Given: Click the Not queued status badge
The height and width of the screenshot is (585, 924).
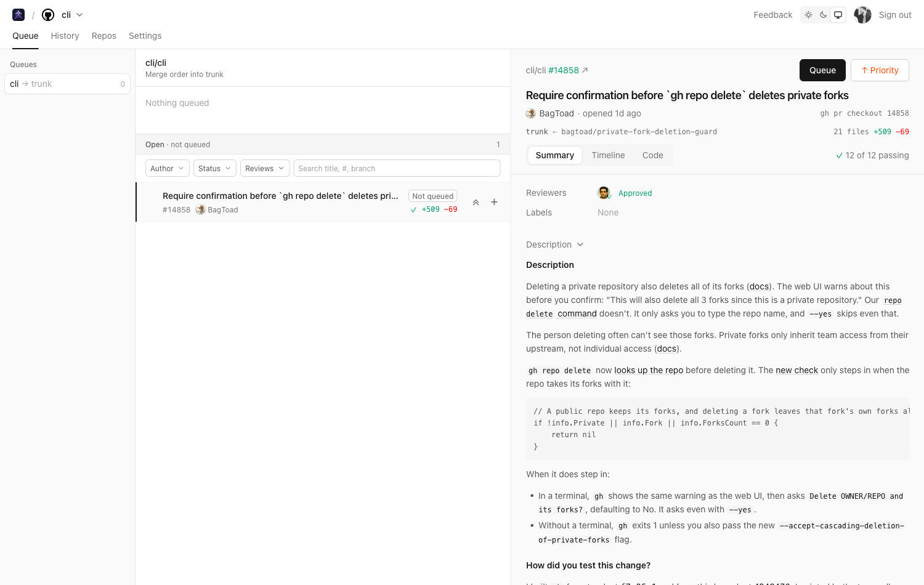Looking at the screenshot, I should click(432, 196).
